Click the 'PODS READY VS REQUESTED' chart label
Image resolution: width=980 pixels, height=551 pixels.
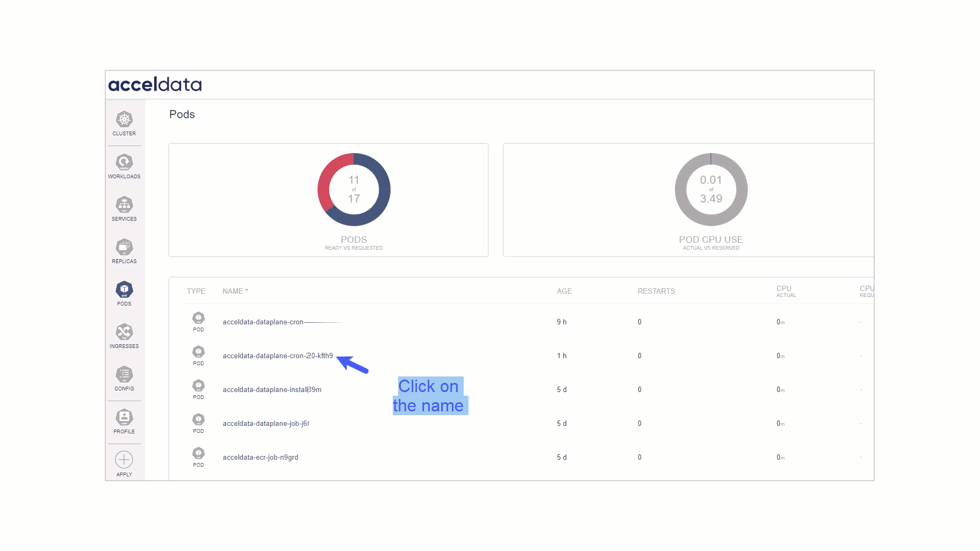[354, 243]
